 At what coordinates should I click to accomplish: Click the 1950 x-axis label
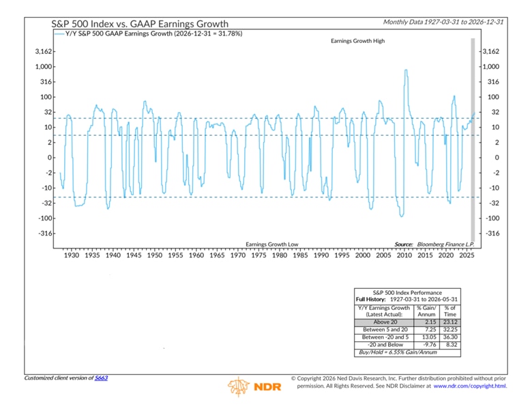pyautogui.click(x=154, y=255)
